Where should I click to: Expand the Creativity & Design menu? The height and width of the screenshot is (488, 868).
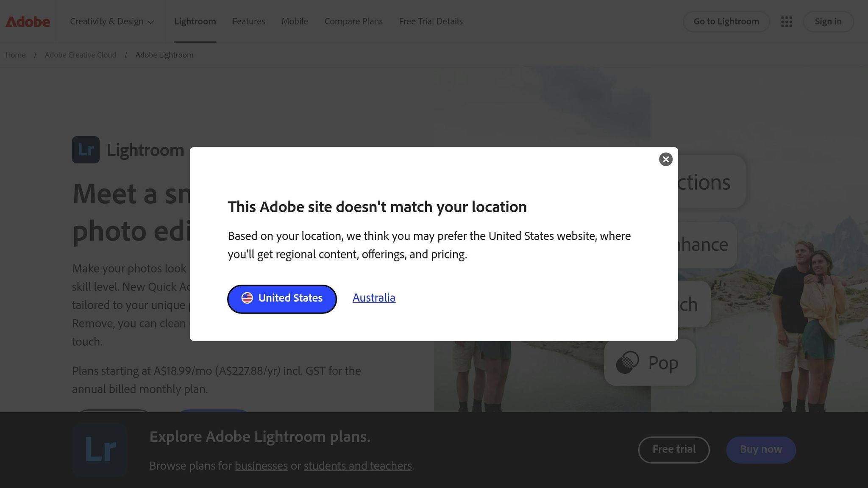(x=111, y=21)
